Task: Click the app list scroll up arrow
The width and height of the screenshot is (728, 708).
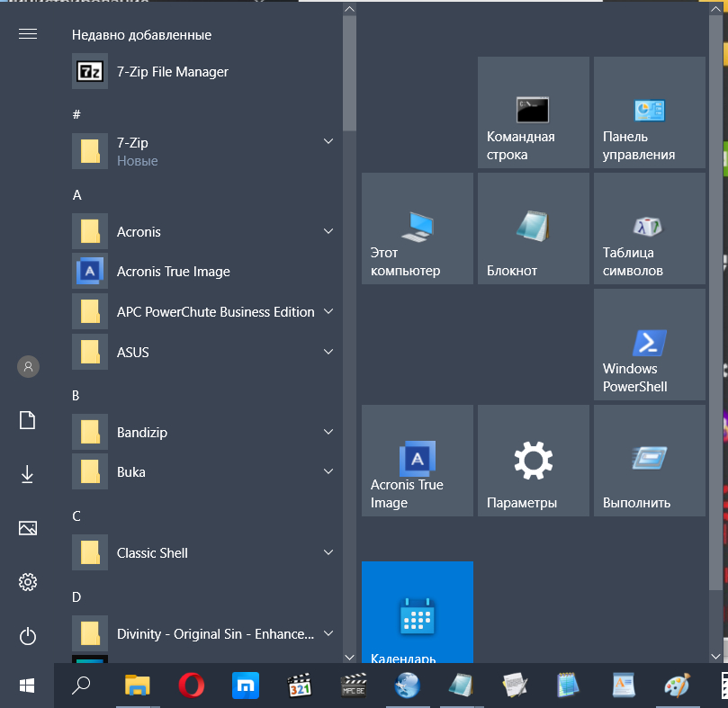Action: pos(350,9)
